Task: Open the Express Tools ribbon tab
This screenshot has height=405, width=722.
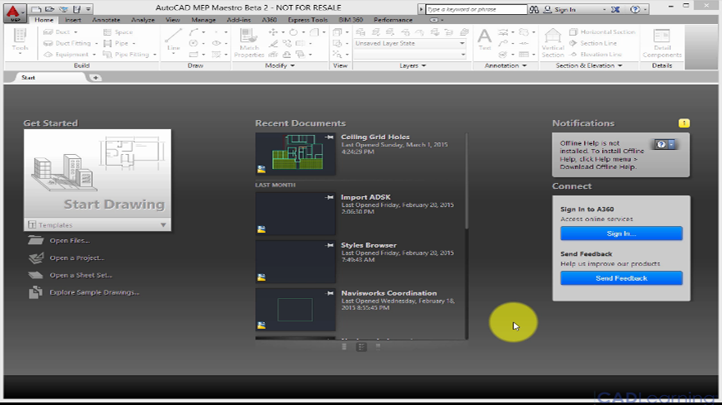Action: (x=308, y=20)
